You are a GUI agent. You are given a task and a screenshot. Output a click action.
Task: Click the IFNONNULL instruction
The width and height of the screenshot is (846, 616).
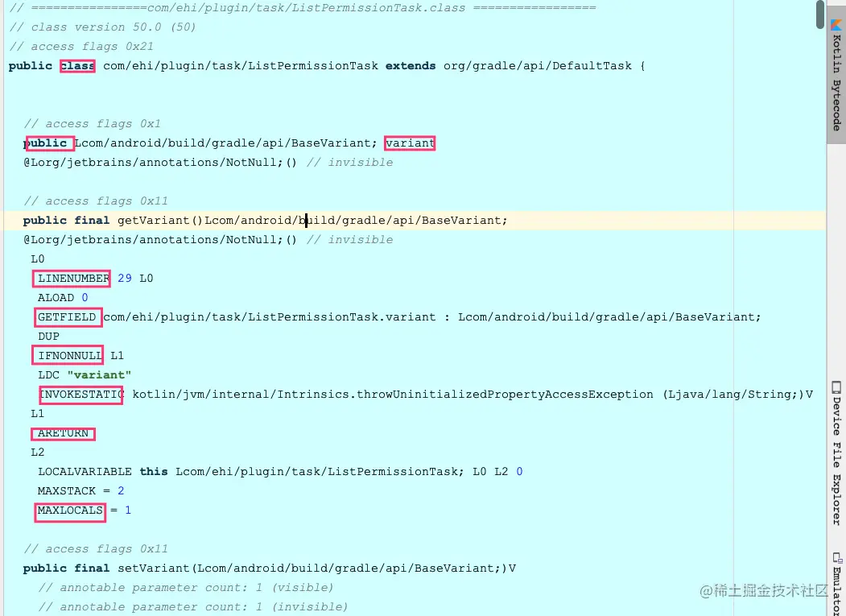click(x=69, y=356)
